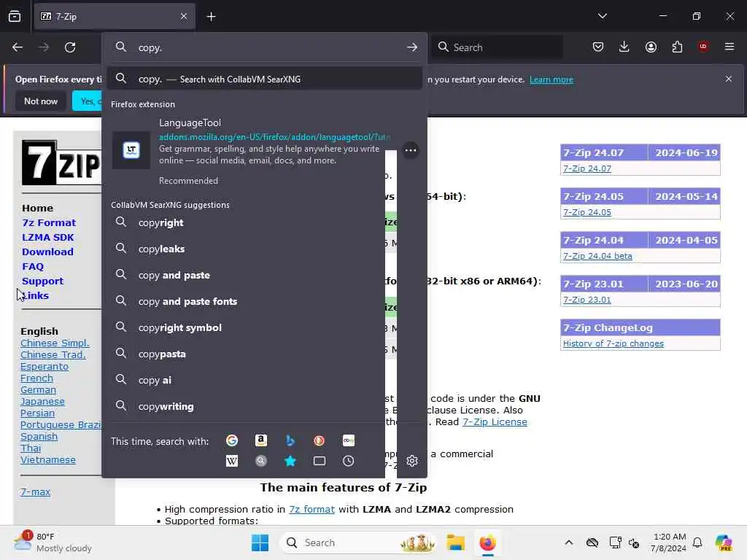Open the 7-Zip 24.07 news link
This screenshot has width=747, height=560.
point(587,168)
